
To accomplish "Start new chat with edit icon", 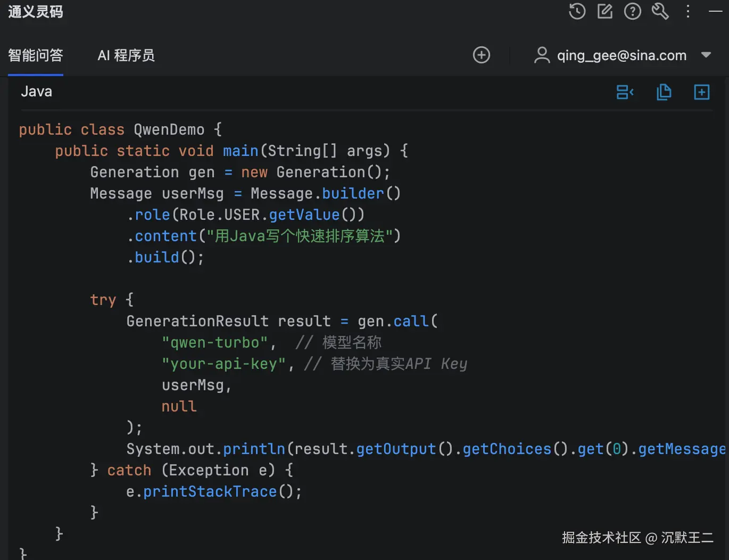I will coord(605,11).
